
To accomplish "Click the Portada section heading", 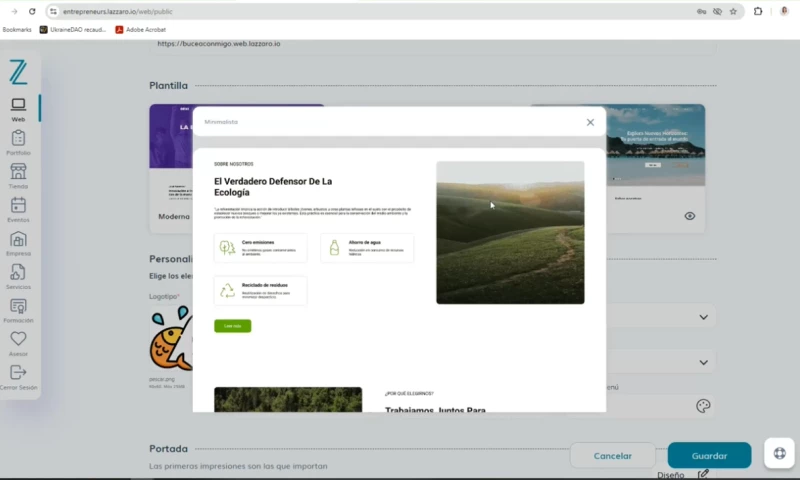I will [168, 449].
